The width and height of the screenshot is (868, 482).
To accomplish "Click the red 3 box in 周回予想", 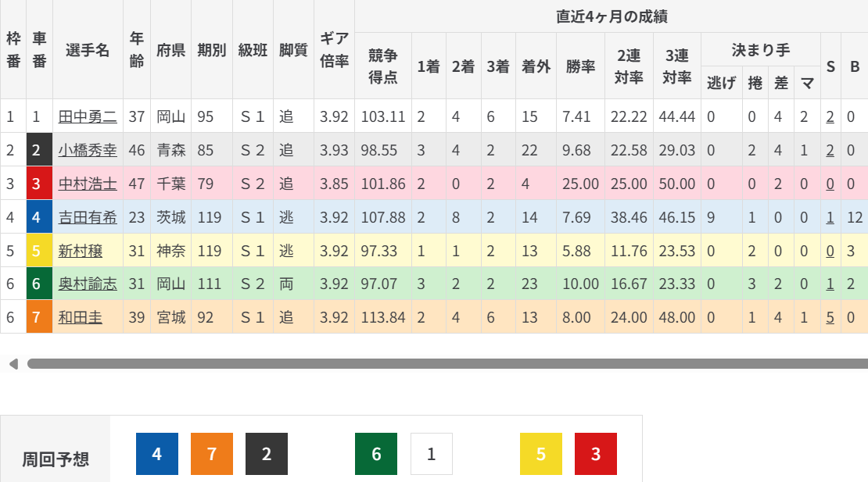I will [596, 454].
